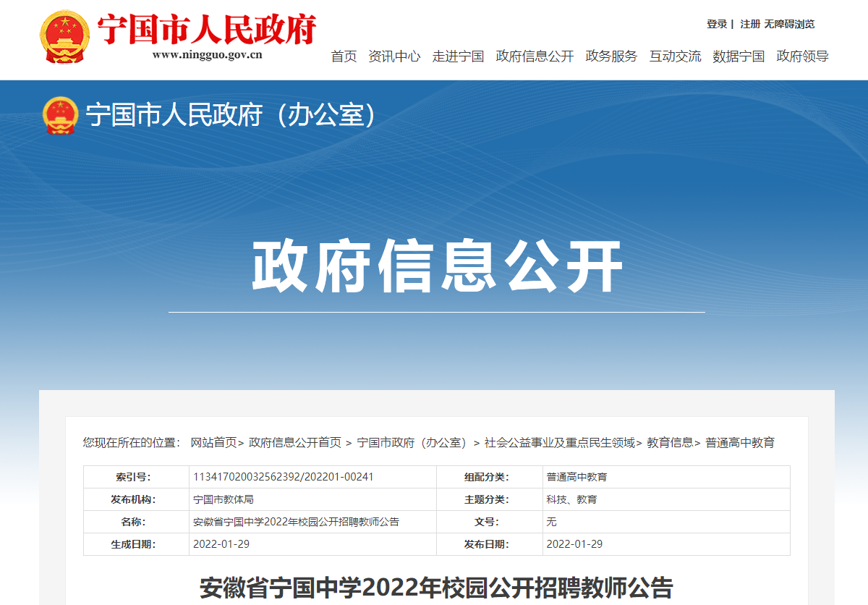Click the 教育信息 breadcrumb link
Viewport: 868px width, 605px height.
(670, 442)
